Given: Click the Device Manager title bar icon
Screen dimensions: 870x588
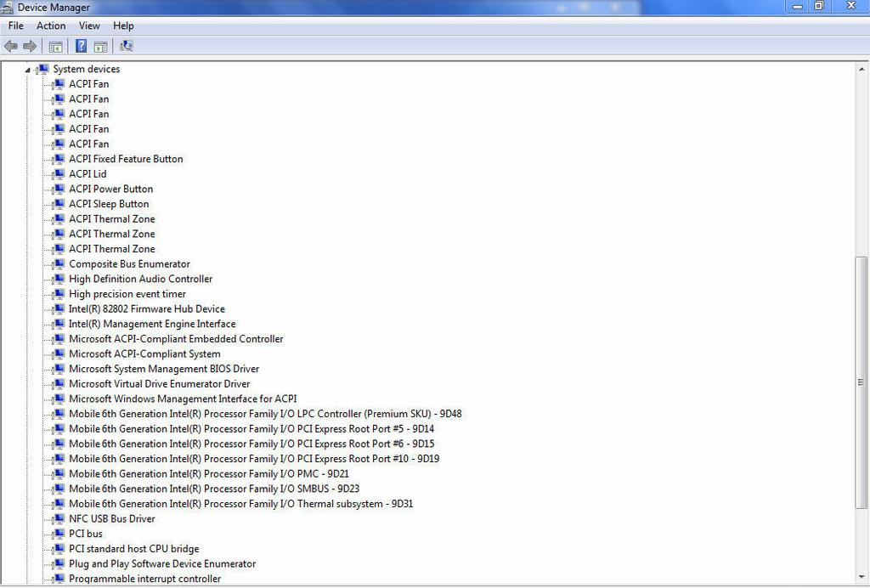Looking at the screenshot, I should point(7,7).
